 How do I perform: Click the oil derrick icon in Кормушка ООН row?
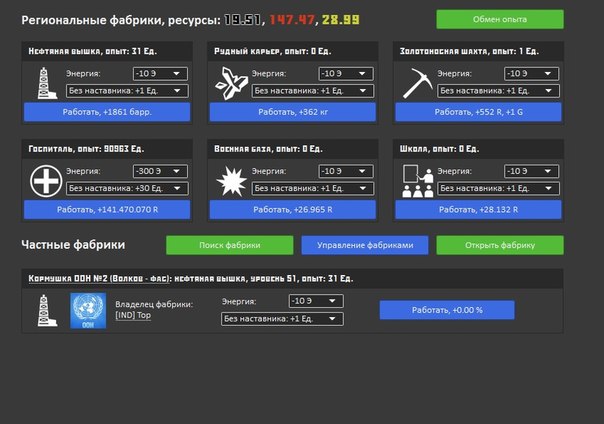coord(47,310)
